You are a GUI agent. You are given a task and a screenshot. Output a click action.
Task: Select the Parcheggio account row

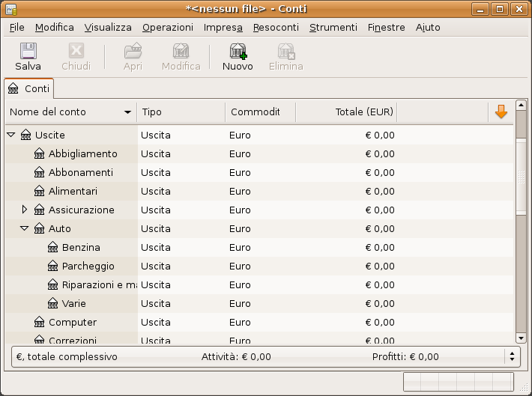[88, 266]
